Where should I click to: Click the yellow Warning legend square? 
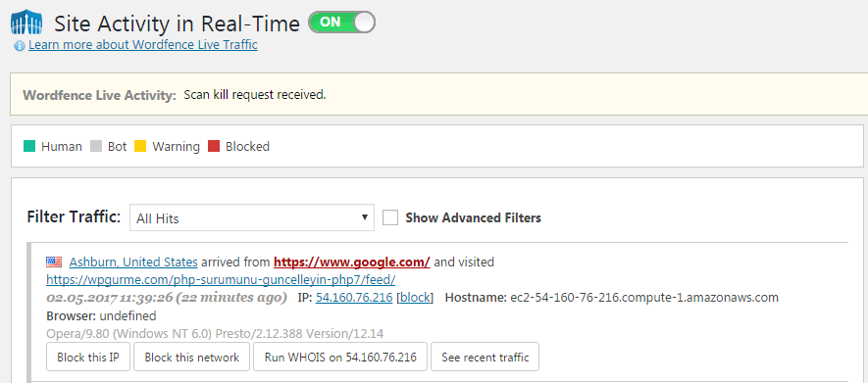(x=140, y=147)
